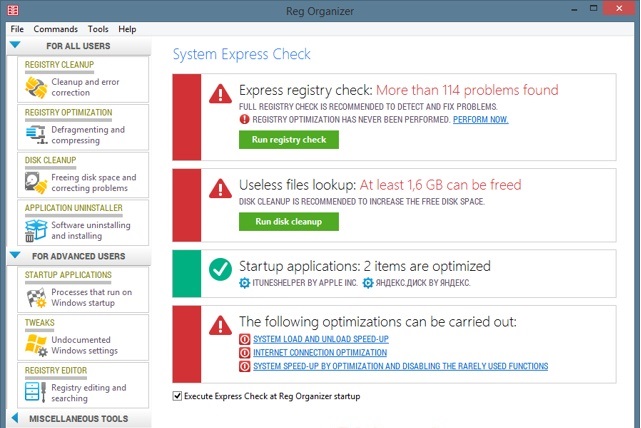
Task: Open Internet Connection Optimization link
Action: click(x=320, y=352)
